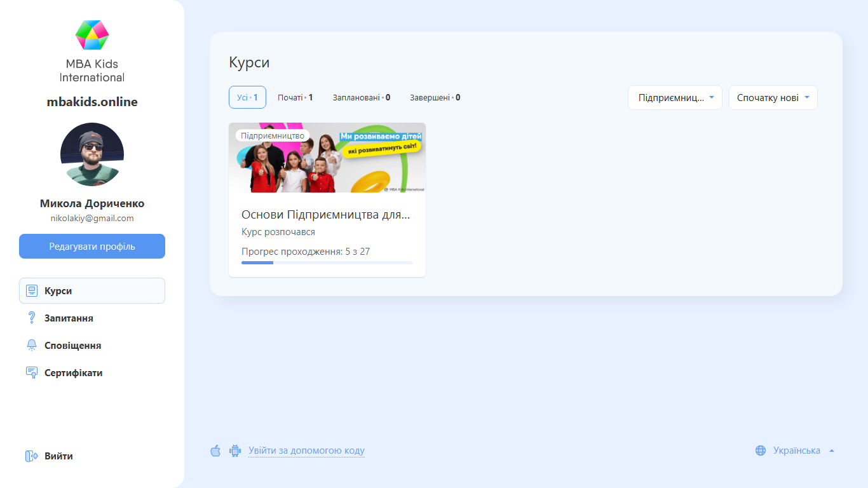Click the logout door icon beside Вийти
This screenshot has width=868, height=488.
click(x=32, y=456)
